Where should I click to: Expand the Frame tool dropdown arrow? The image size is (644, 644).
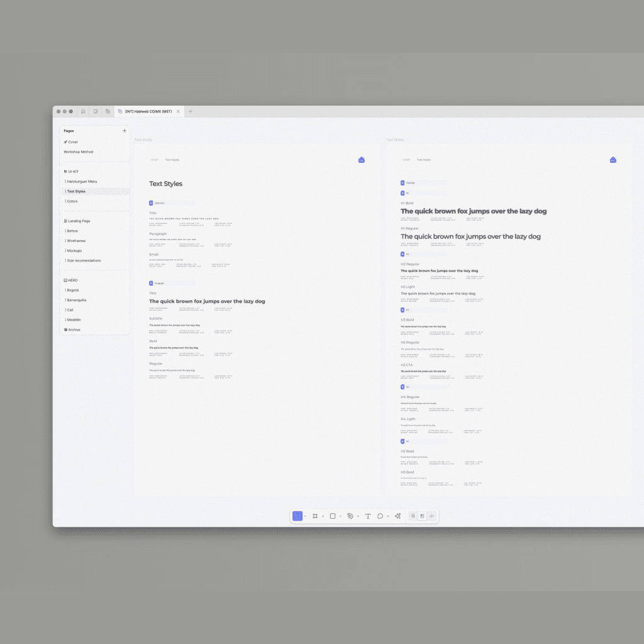coord(323,516)
